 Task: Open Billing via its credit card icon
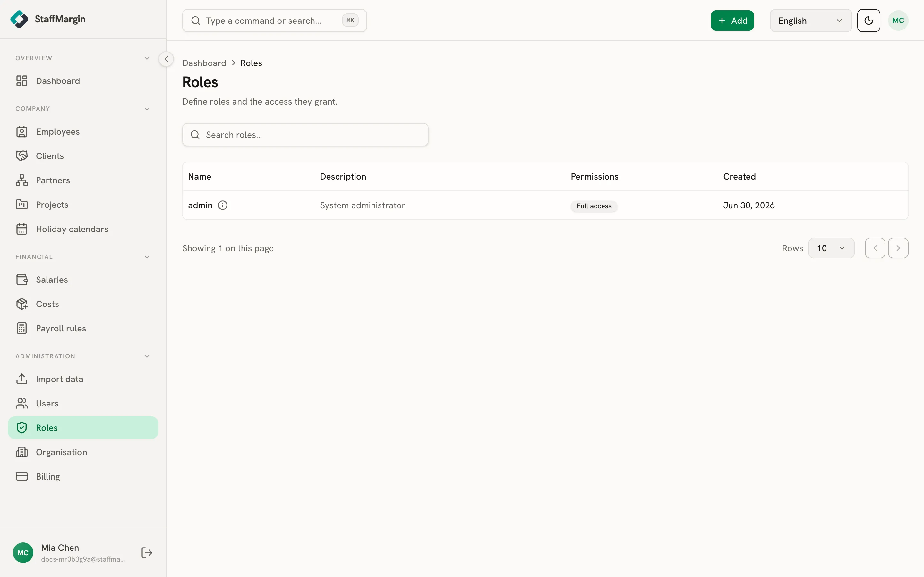22,477
